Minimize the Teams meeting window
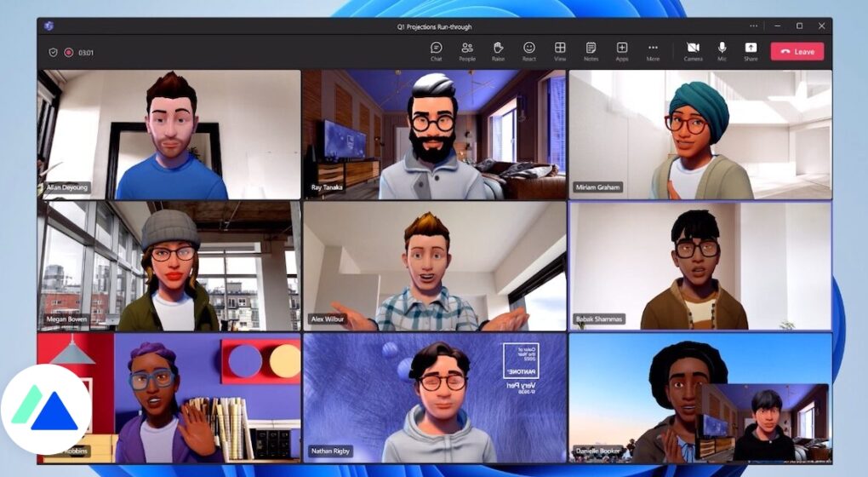The height and width of the screenshot is (477, 868). point(778,26)
